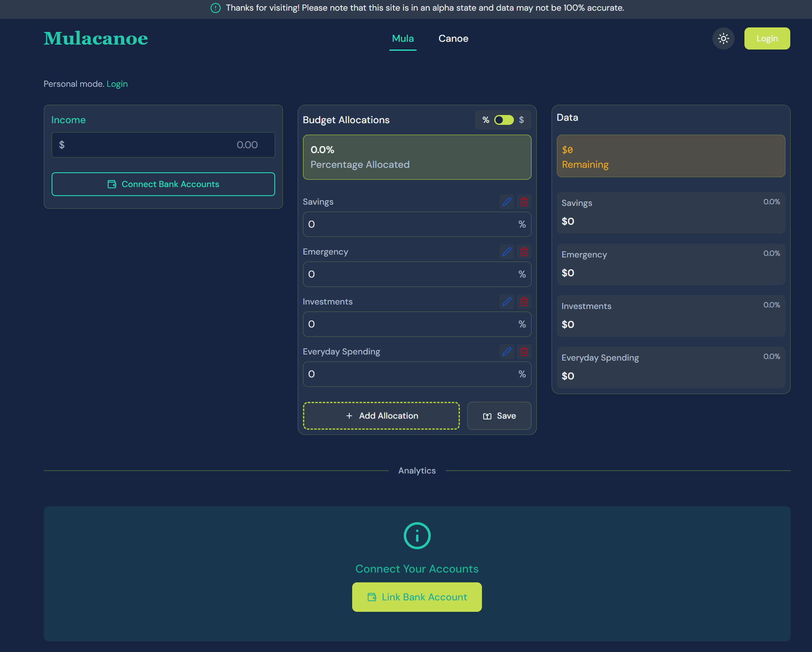Viewport: 812px width, 652px height.
Task: Click the Emergency edit pencil icon
Action: (x=507, y=252)
